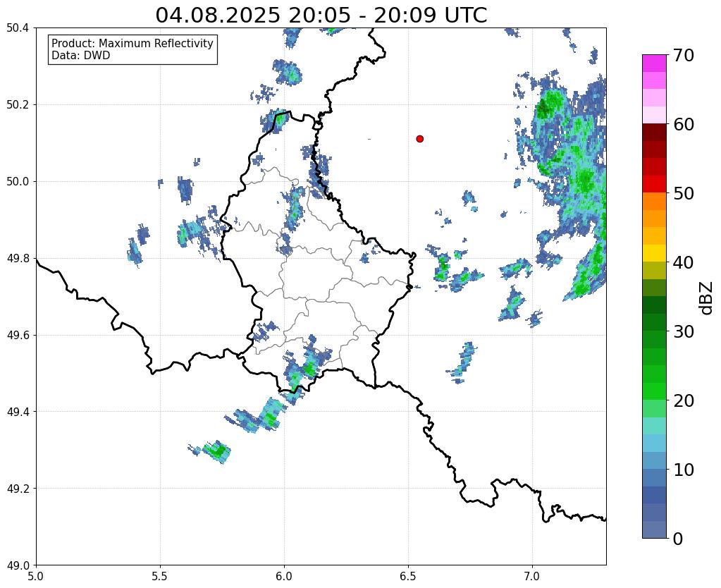Click the latitude axis label 49.8
This screenshot has height=588, width=721.
pos(18,259)
